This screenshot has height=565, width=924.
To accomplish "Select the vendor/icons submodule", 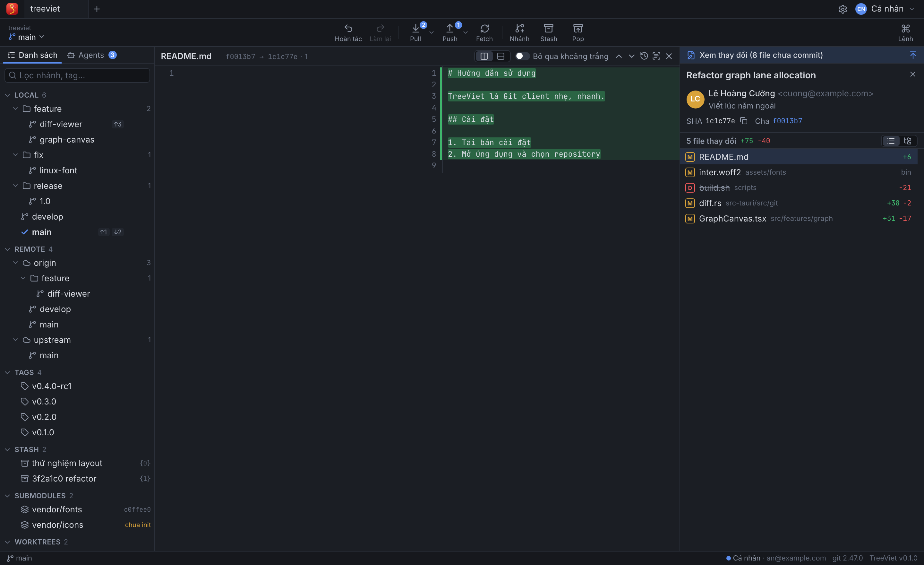I will tap(77, 525).
